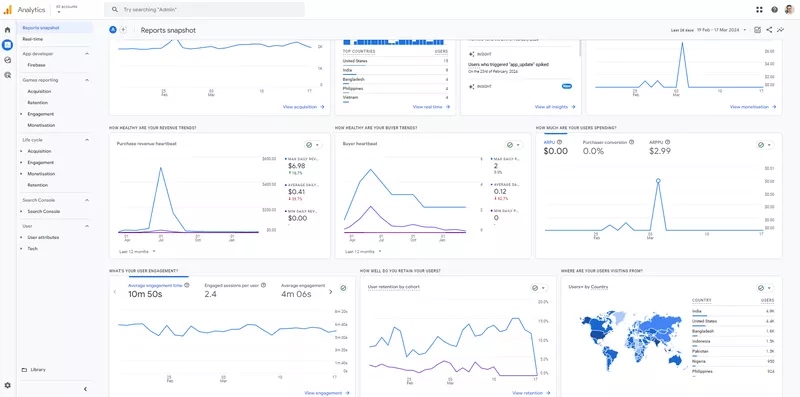Image resolution: width=800 pixels, height=397 pixels.
Task: Click the help question mark icon in top bar
Action: 774,10
